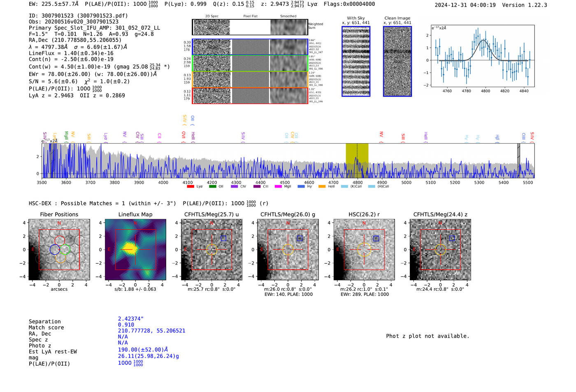This screenshot has height=392, width=576.
Task: Select the Phot z plot not available message
Action: pos(427,336)
